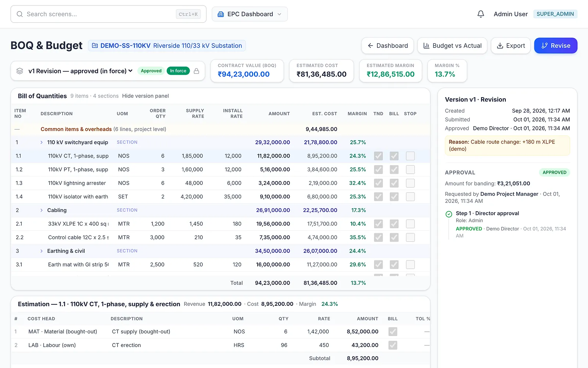The width and height of the screenshot is (588, 368).
Task: Select row 1.4 110kV isolator with earth
Action: coord(220,197)
